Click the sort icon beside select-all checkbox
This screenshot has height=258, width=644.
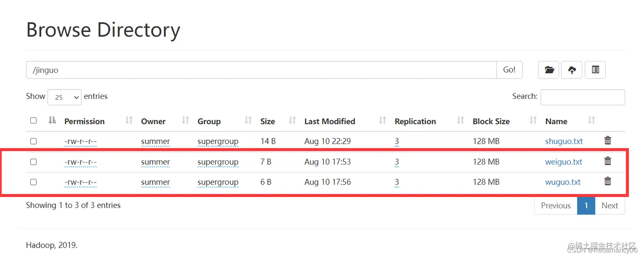pyautogui.click(x=52, y=120)
